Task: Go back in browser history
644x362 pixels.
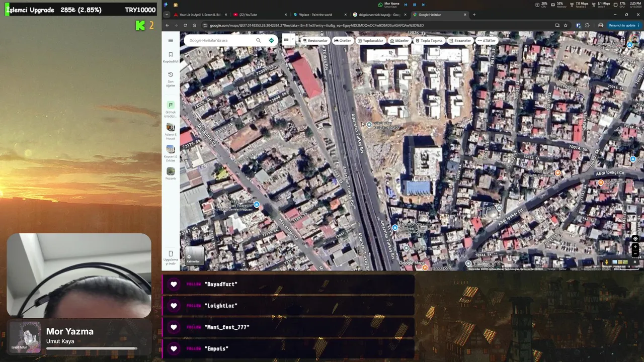Action: pos(167,25)
